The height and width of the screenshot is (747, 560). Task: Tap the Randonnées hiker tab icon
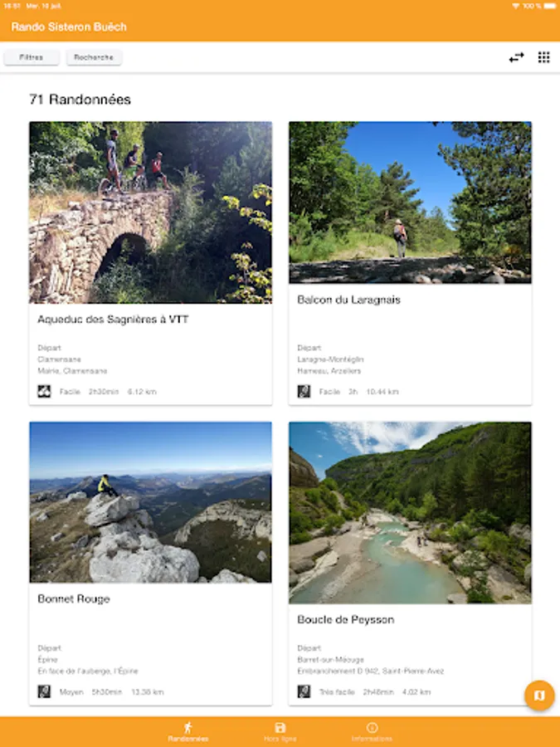187,727
